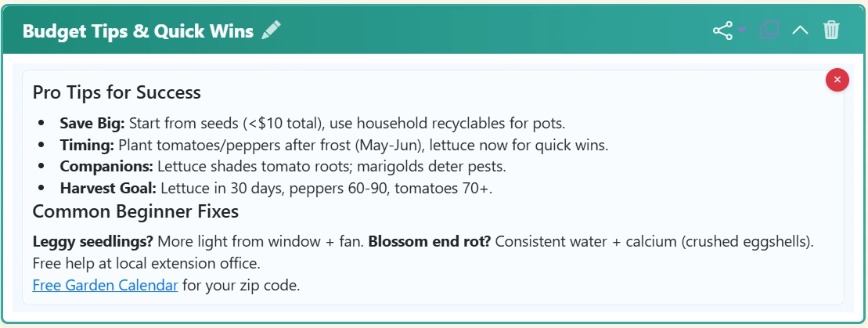Screen dimensions: 868x328
Task: Click the Companions bullet label
Action: [x=106, y=166]
